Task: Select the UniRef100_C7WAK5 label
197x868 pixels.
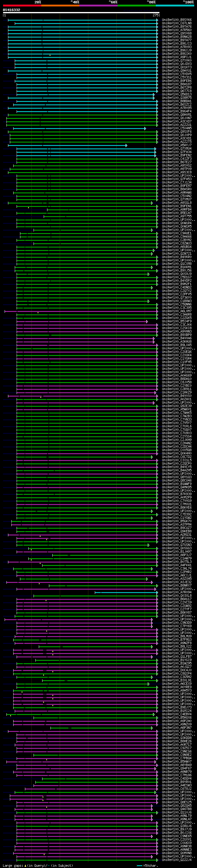Action: pyautogui.click(x=176, y=413)
